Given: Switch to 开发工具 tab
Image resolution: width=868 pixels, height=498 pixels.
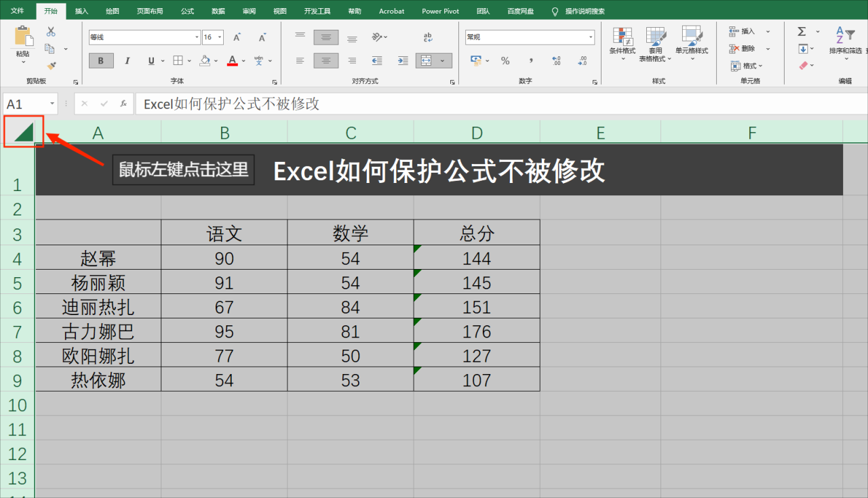Looking at the screenshot, I should coord(317,11).
